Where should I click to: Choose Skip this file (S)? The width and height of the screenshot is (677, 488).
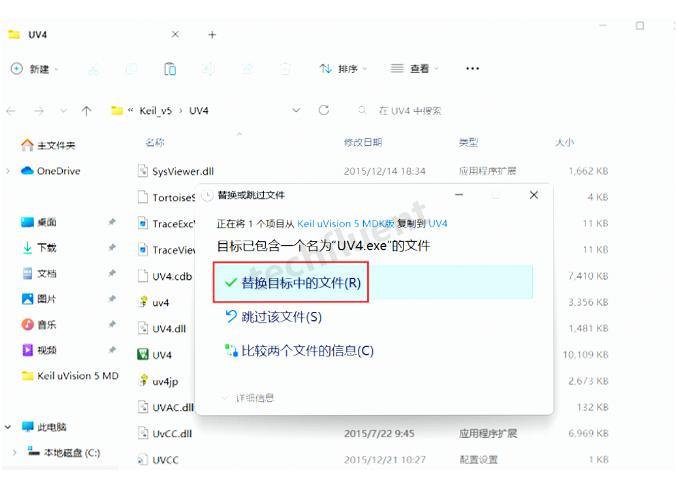coord(273,317)
